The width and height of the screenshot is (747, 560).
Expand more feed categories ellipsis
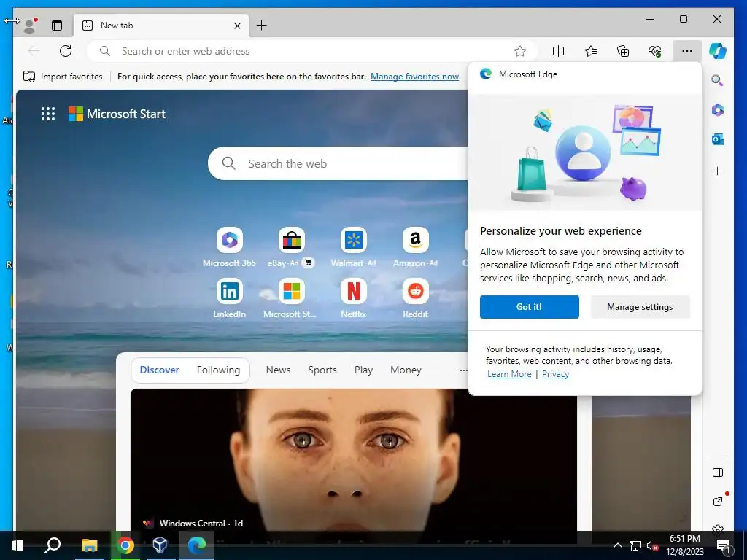tap(463, 370)
